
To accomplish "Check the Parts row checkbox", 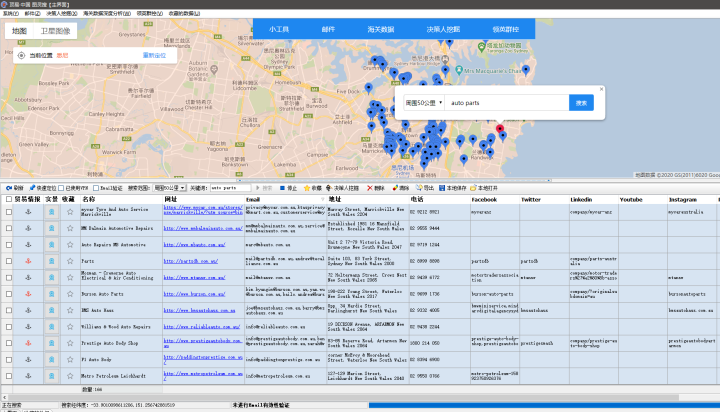I will [x=9, y=261].
